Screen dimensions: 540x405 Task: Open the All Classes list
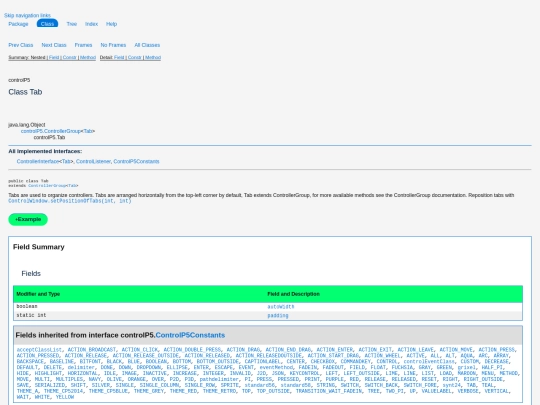pyautogui.click(x=147, y=45)
